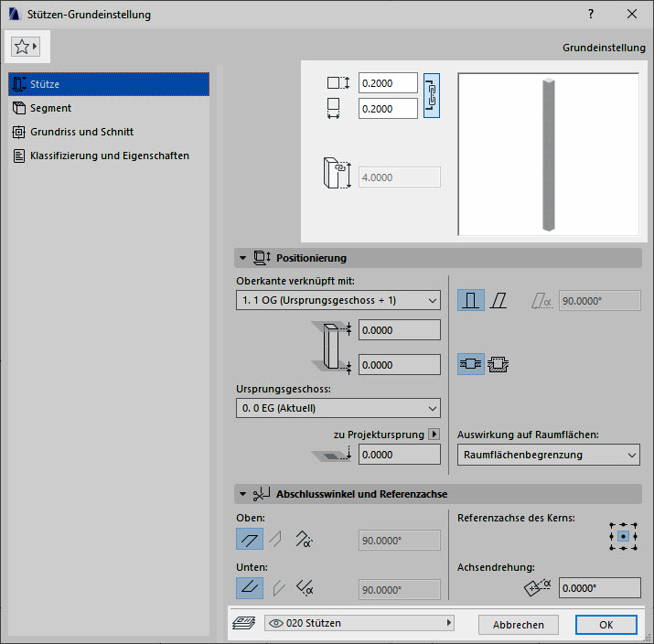This screenshot has height=644, width=654.
Task: Click the column section height icon
Action: point(338,82)
